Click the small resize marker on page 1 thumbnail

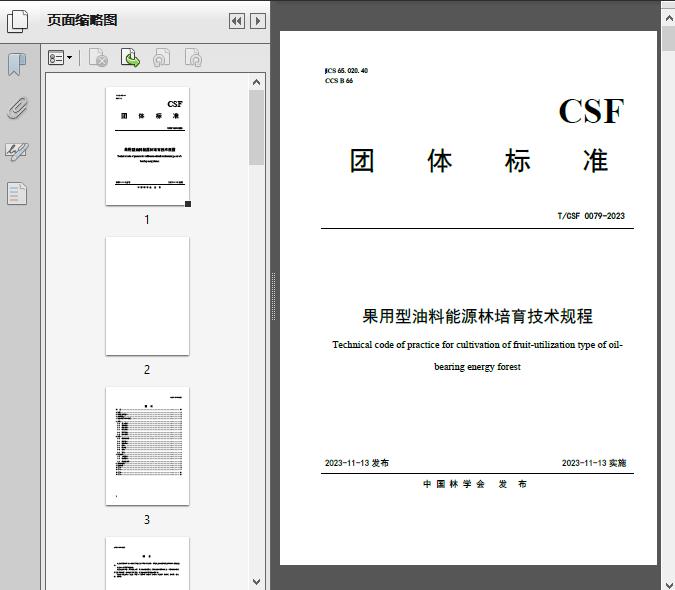click(188, 204)
